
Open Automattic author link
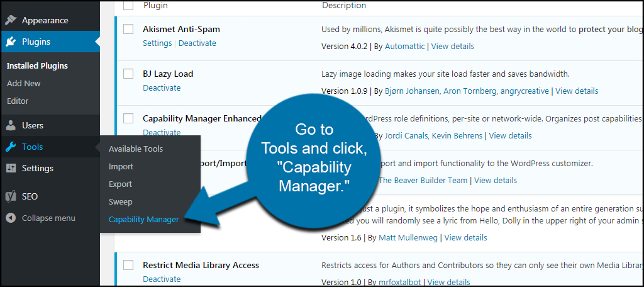tap(405, 46)
